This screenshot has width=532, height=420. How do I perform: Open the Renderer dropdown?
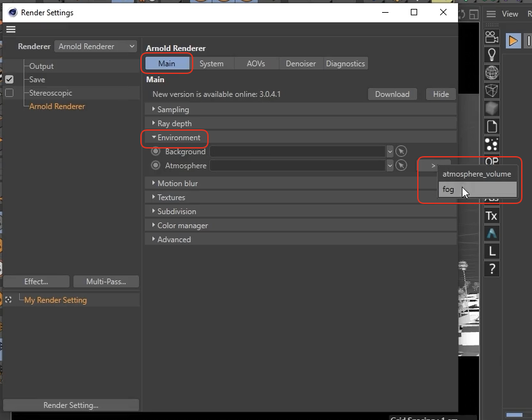pos(96,47)
